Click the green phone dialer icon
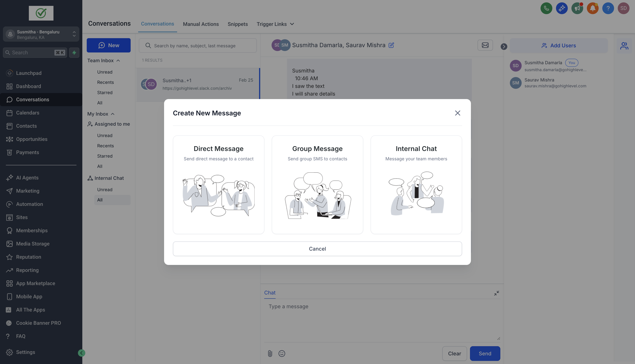The height and width of the screenshot is (364, 635). 546,8
